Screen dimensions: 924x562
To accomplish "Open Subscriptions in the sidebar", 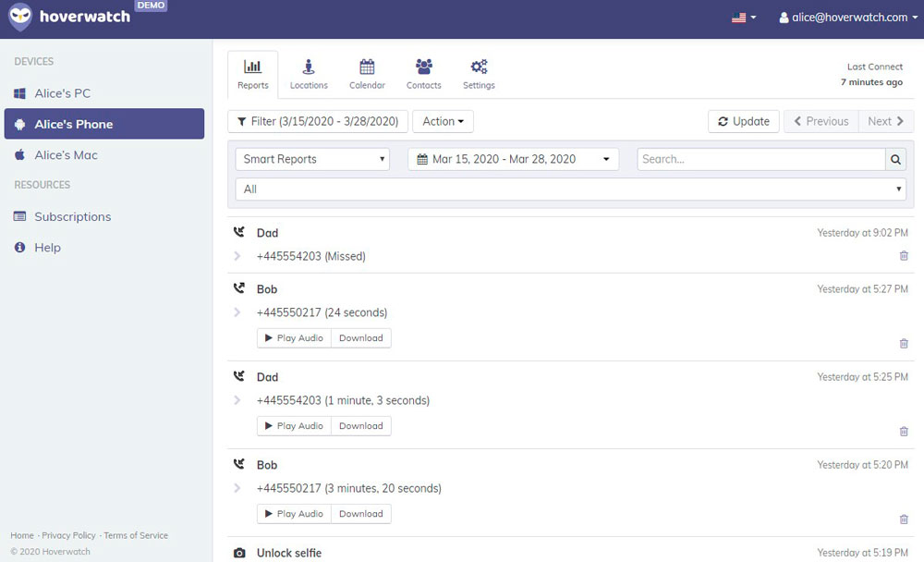I will pos(72,216).
